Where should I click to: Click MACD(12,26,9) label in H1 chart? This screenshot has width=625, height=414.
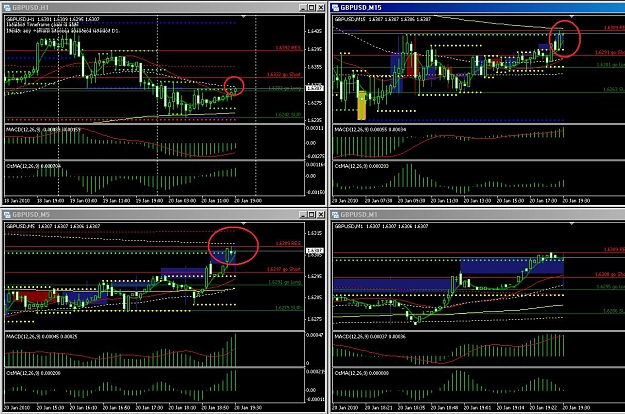pos(23,129)
